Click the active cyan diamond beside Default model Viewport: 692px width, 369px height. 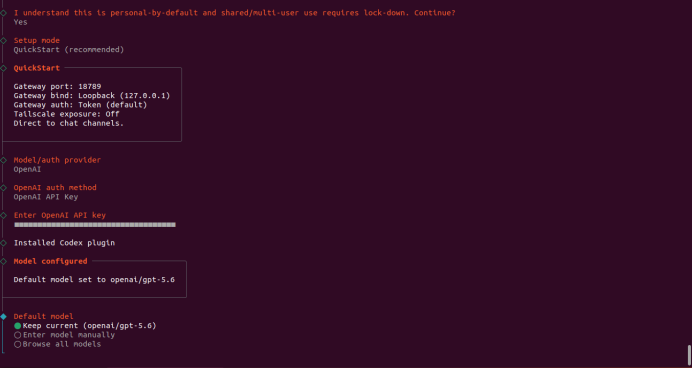(4, 316)
